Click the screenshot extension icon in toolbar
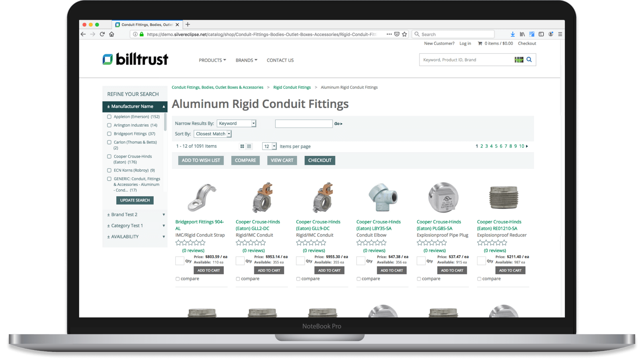Screen dimensions: 644x362 click(532, 34)
